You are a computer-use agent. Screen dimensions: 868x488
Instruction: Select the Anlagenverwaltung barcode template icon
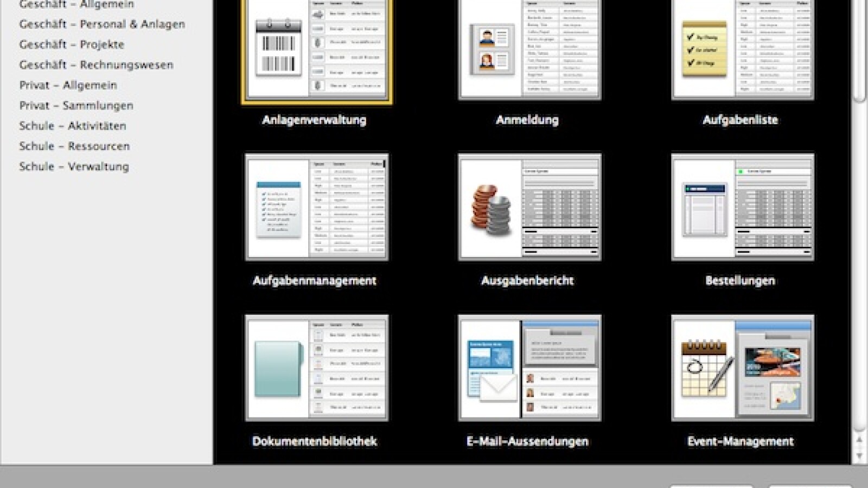[x=316, y=52]
